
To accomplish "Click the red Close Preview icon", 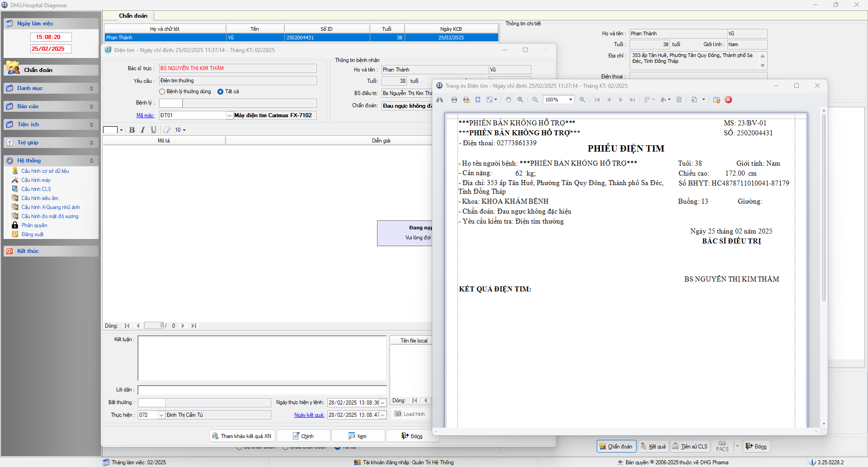I will point(728,100).
